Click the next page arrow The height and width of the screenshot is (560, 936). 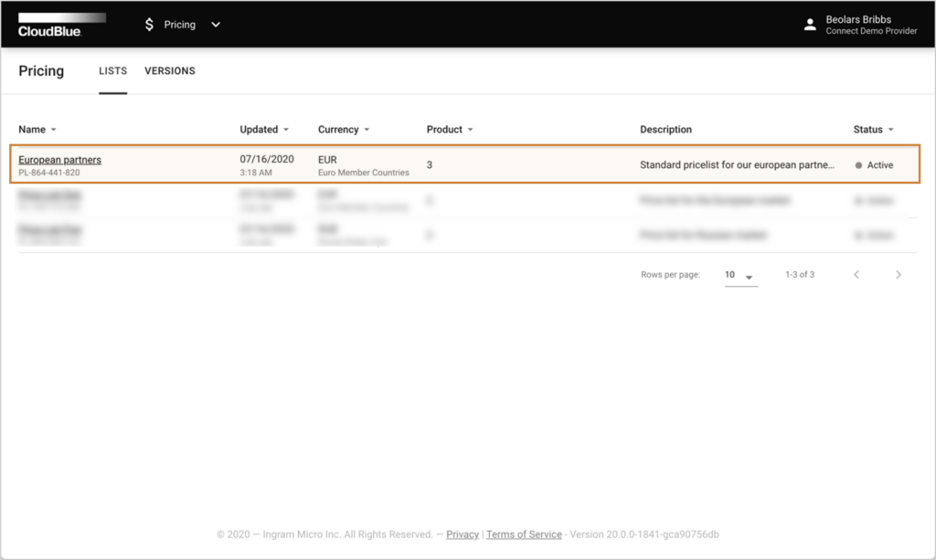click(x=899, y=274)
